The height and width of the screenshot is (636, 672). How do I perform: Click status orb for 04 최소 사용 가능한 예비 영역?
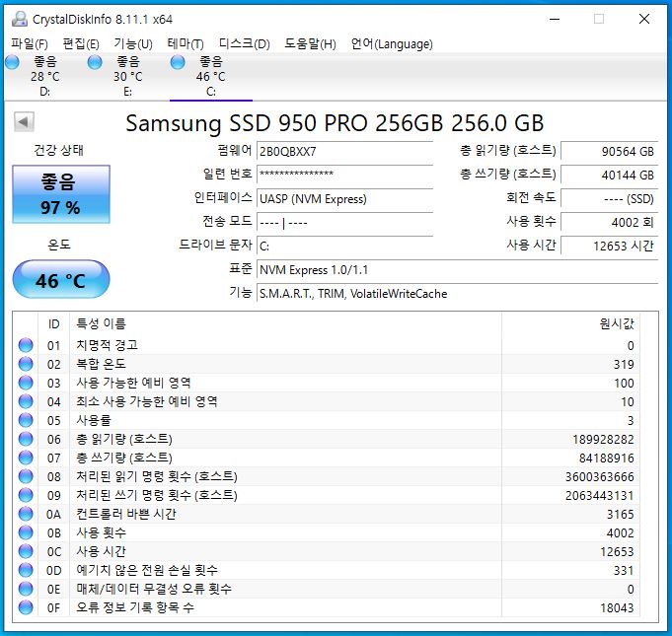click(26, 401)
